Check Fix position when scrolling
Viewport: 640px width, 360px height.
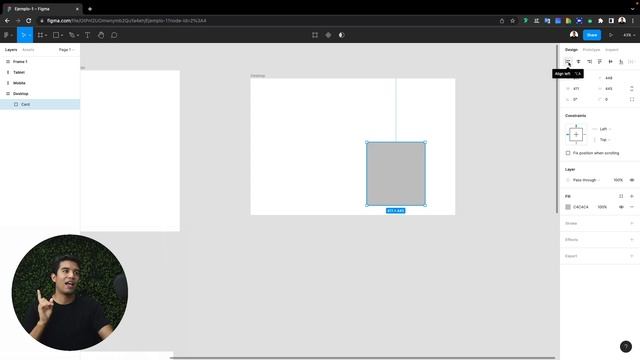coord(568,153)
